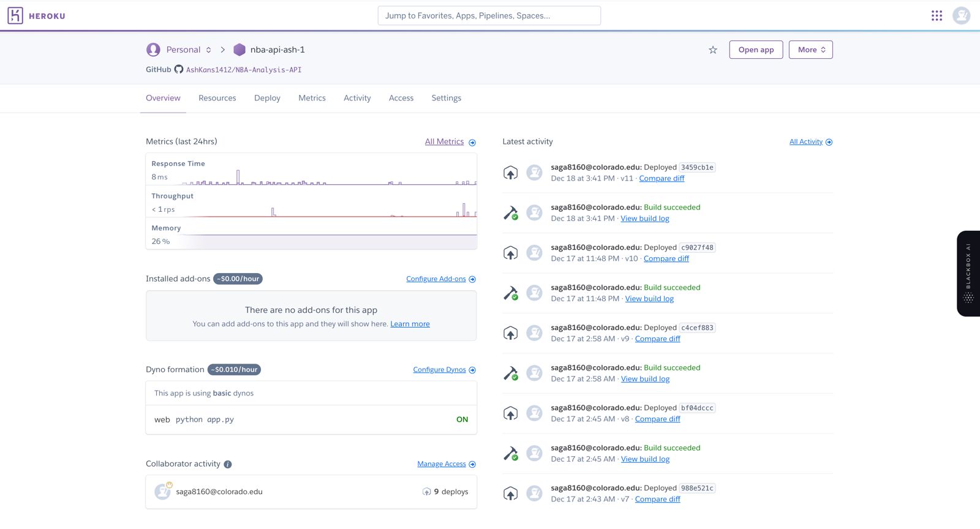Open Compare diff for the v7 deploy

[657, 499]
